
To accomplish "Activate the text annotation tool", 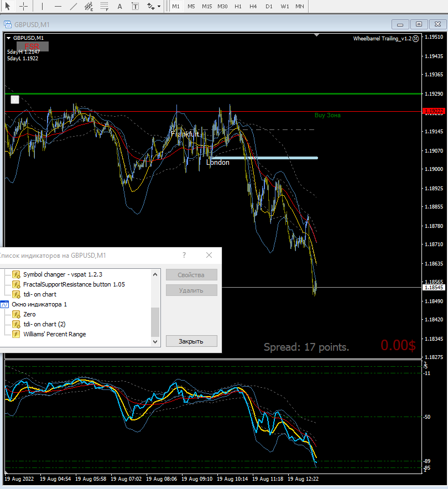I will coord(120,7).
